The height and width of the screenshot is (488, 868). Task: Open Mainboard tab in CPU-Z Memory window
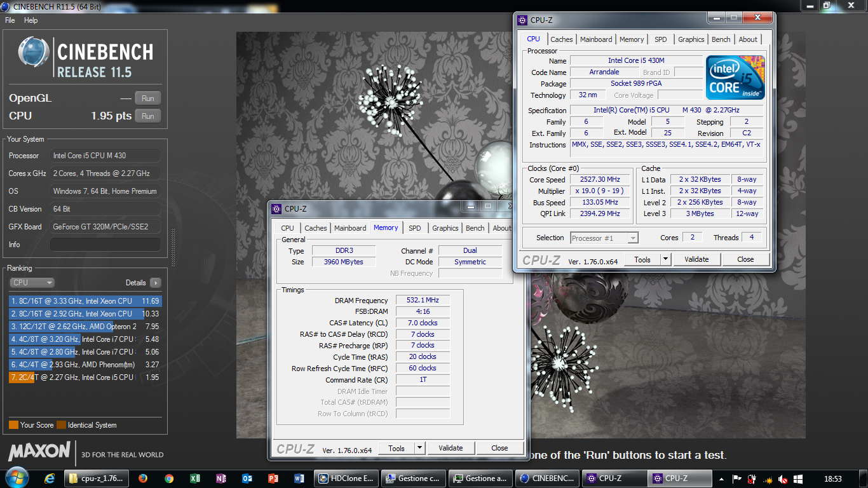(350, 228)
